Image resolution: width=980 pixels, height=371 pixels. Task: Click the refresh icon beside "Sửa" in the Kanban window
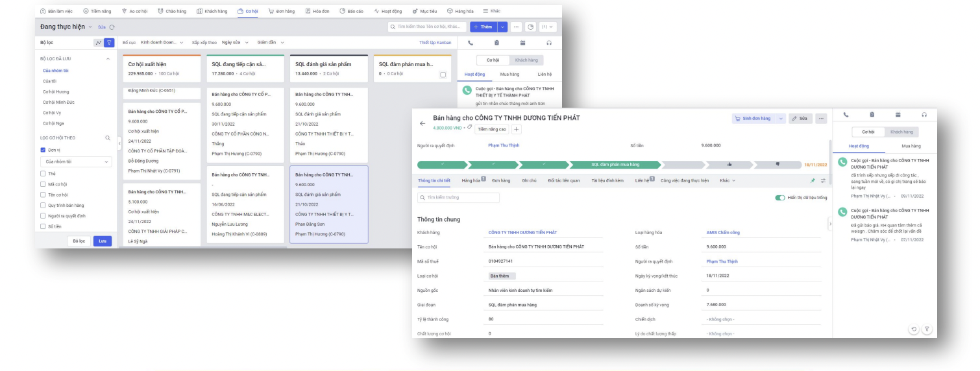pos(112,27)
